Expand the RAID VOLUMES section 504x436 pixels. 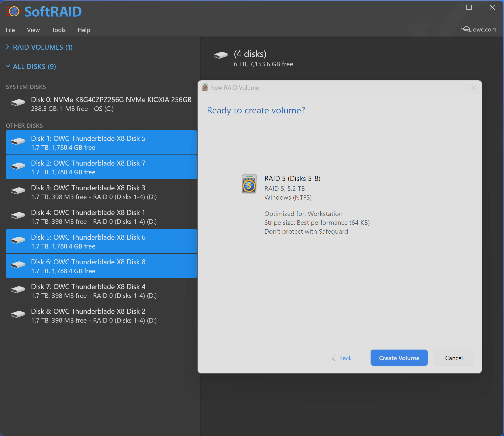(x=8, y=47)
